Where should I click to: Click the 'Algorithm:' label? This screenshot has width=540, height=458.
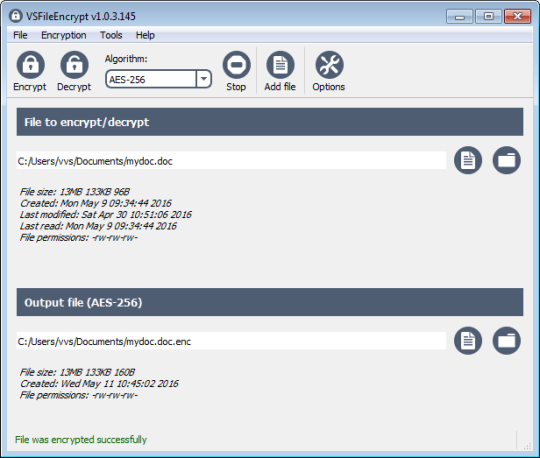[x=126, y=59]
